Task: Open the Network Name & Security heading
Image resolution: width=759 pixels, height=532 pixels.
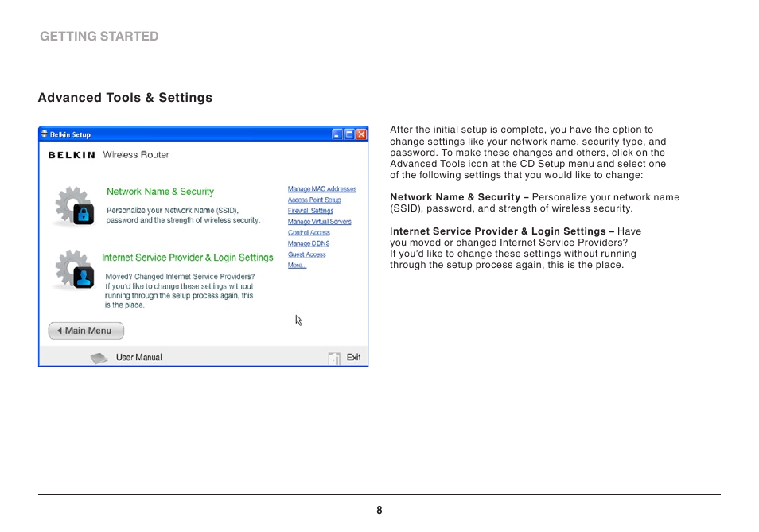Action: pos(160,192)
